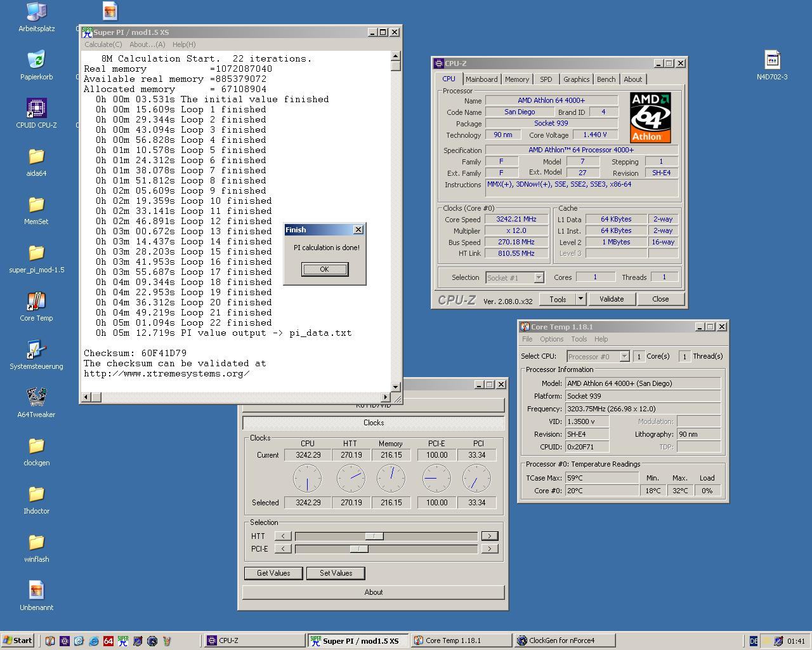Click Super PI horizontal scrollbar left arrow
The height and width of the screenshot is (650, 812).
click(87, 397)
